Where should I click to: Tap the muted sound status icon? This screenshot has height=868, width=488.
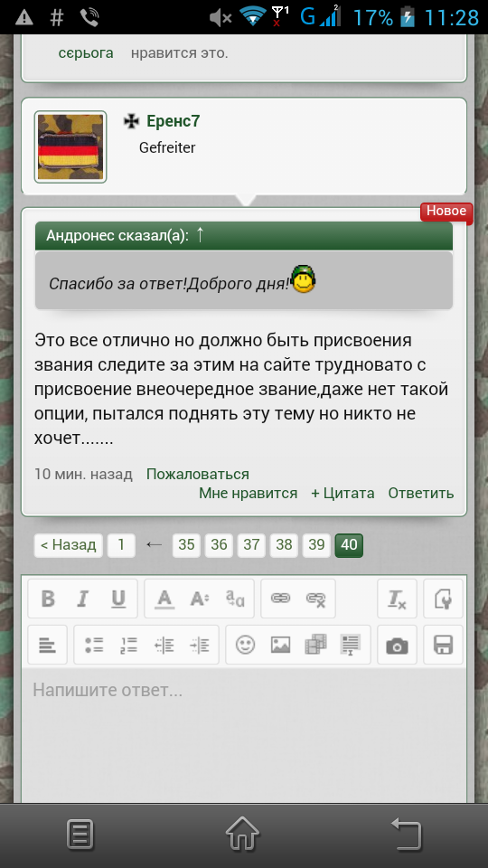click(221, 18)
